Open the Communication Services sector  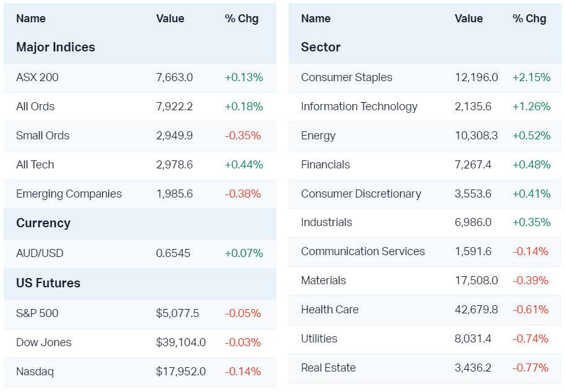click(363, 251)
